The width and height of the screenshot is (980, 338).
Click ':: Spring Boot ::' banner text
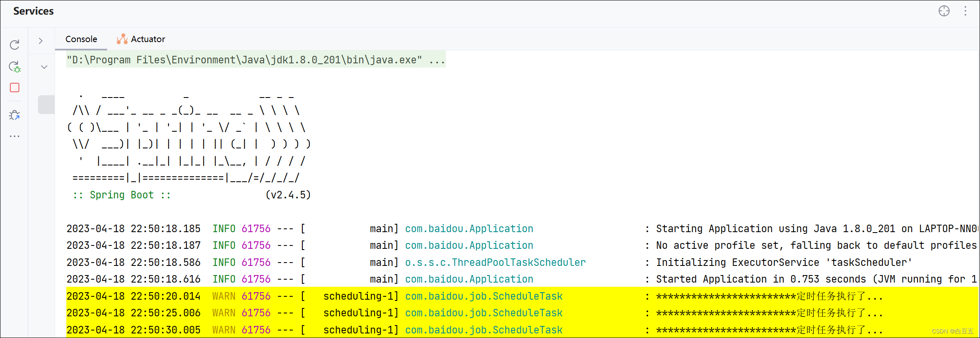click(x=122, y=195)
